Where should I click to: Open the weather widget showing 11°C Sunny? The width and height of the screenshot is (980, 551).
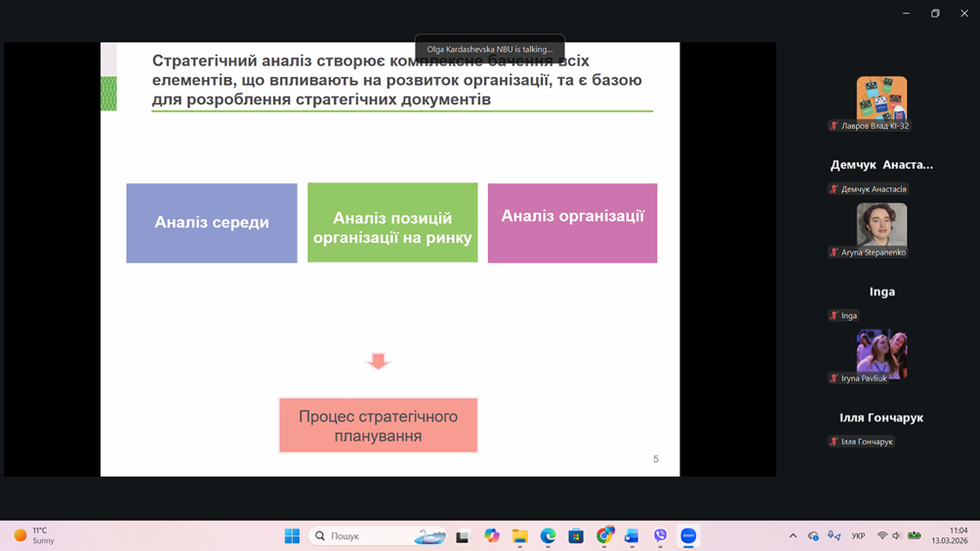pyautogui.click(x=35, y=535)
